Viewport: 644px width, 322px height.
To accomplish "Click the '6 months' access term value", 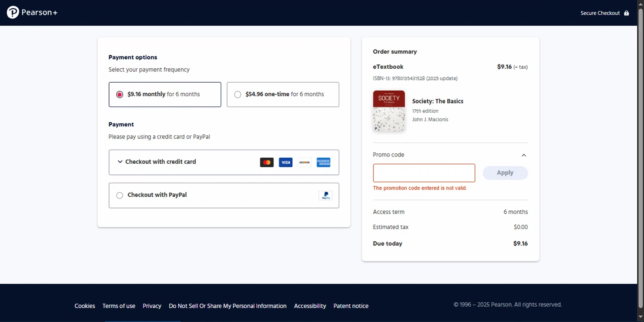I will click(x=516, y=212).
